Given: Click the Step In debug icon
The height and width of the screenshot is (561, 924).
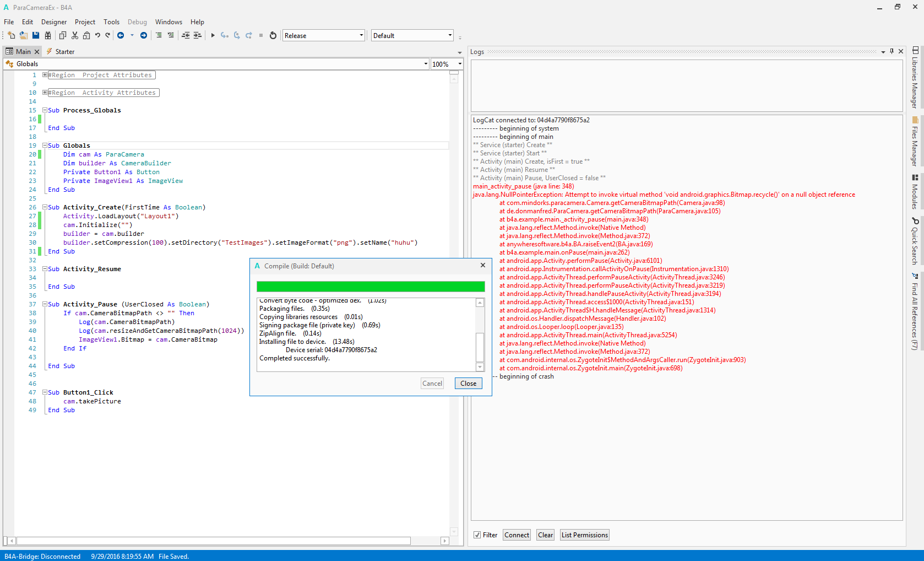Looking at the screenshot, I should tap(225, 35).
